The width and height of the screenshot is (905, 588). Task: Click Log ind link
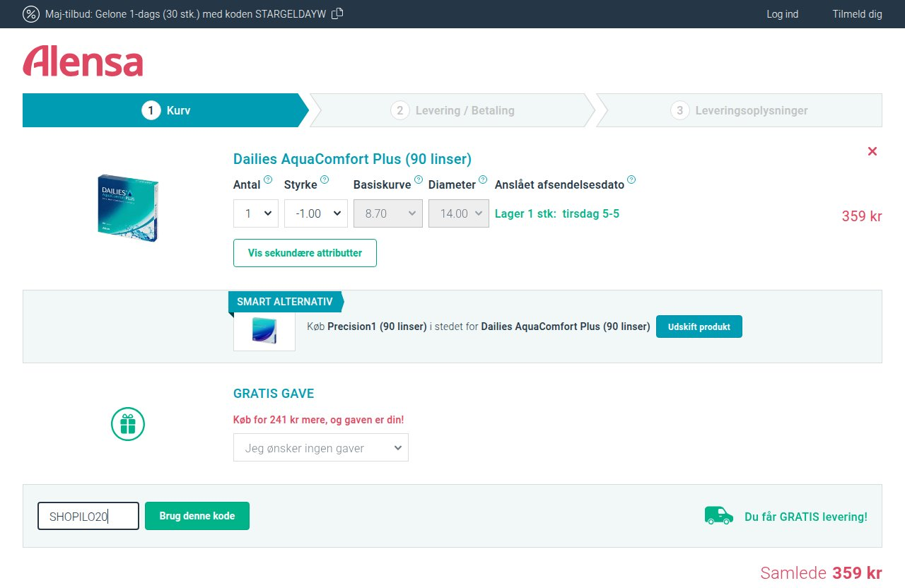pyautogui.click(x=783, y=14)
